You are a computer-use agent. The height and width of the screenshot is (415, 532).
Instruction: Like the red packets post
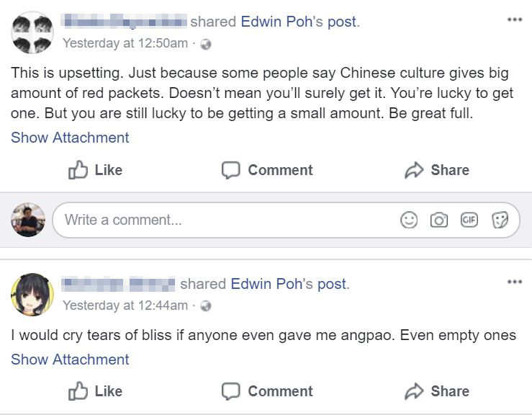96,170
